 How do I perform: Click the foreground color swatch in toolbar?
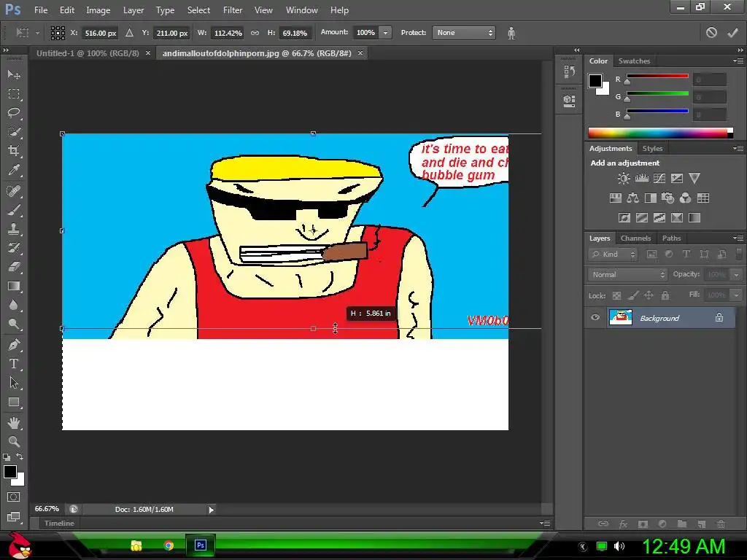[x=10, y=472]
